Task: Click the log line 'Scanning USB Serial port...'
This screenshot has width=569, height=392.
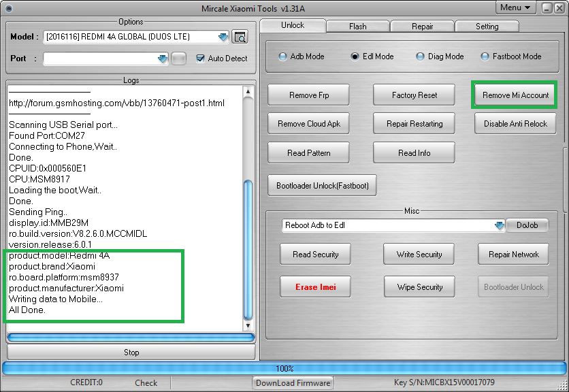Action: (63, 125)
